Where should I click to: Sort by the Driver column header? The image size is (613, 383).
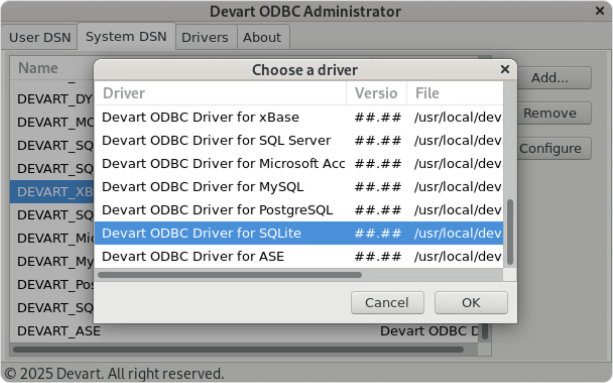tap(220, 93)
